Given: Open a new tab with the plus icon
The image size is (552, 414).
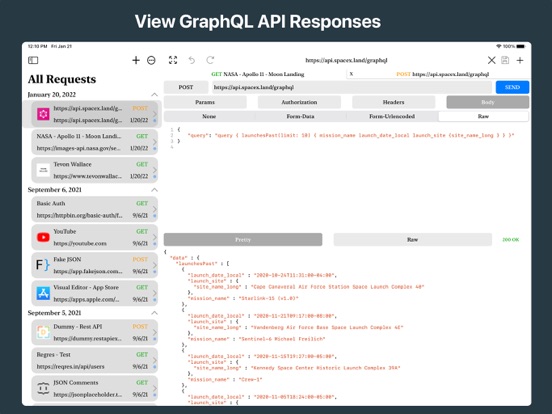Looking at the screenshot, I should click(x=520, y=60).
